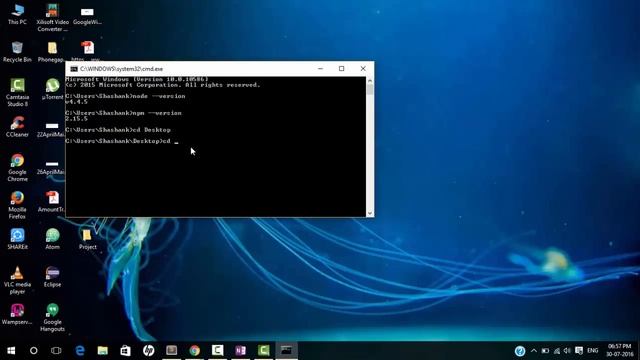The width and height of the screenshot is (640, 360).
Task: Click cmd scrollbar up arrow
Action: pos(370,80)
